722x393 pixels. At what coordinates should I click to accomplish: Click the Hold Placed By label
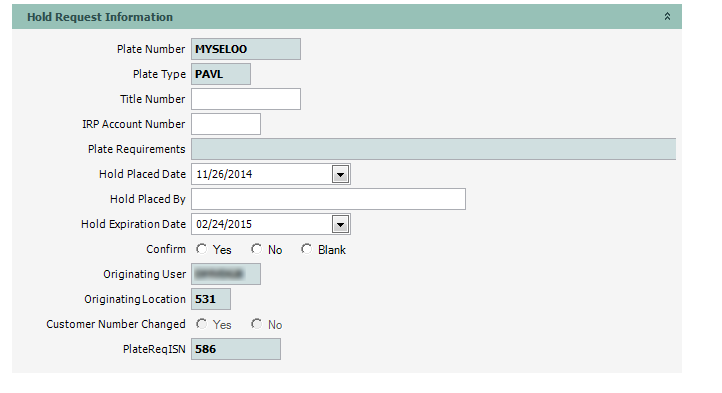click(x=148, y=199)
